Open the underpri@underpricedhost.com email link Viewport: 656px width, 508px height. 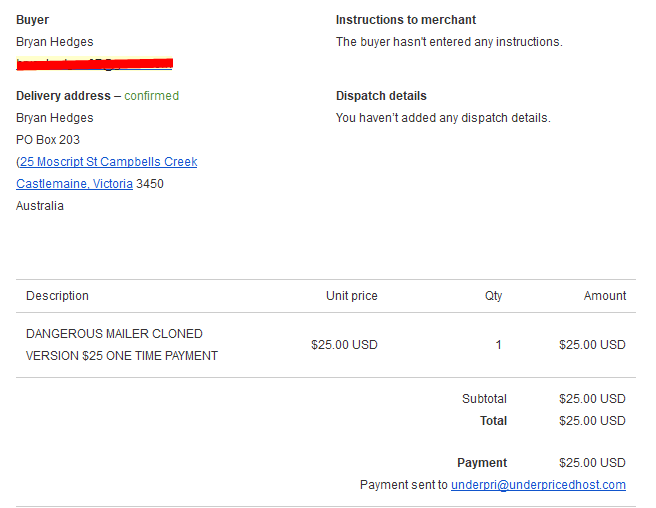538,485
